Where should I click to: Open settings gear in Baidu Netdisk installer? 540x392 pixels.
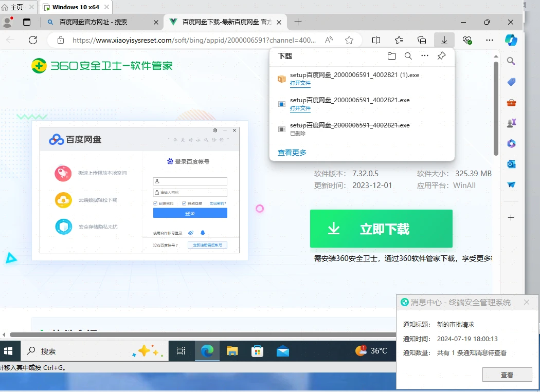215,130
